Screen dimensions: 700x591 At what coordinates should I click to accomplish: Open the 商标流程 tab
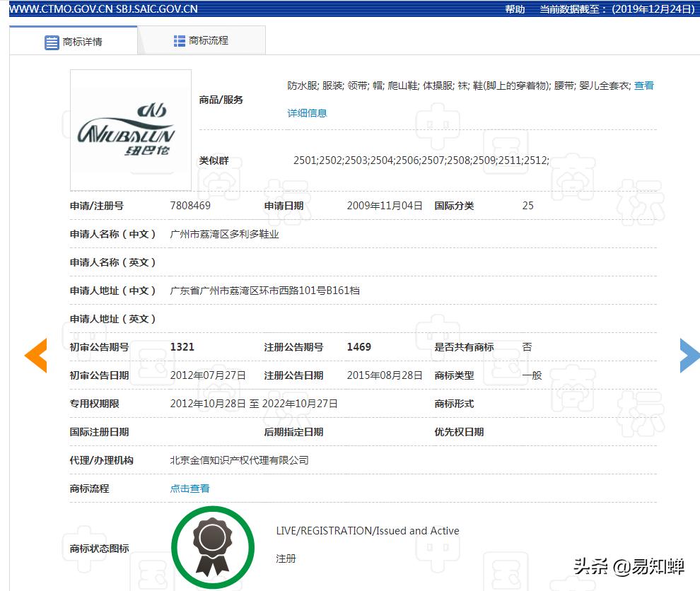[210, 41]
